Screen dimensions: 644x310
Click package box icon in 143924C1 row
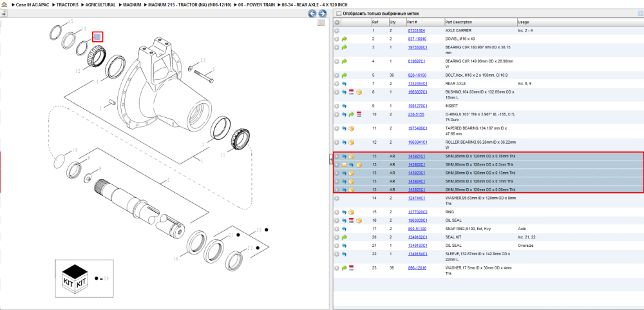point(352,181)
